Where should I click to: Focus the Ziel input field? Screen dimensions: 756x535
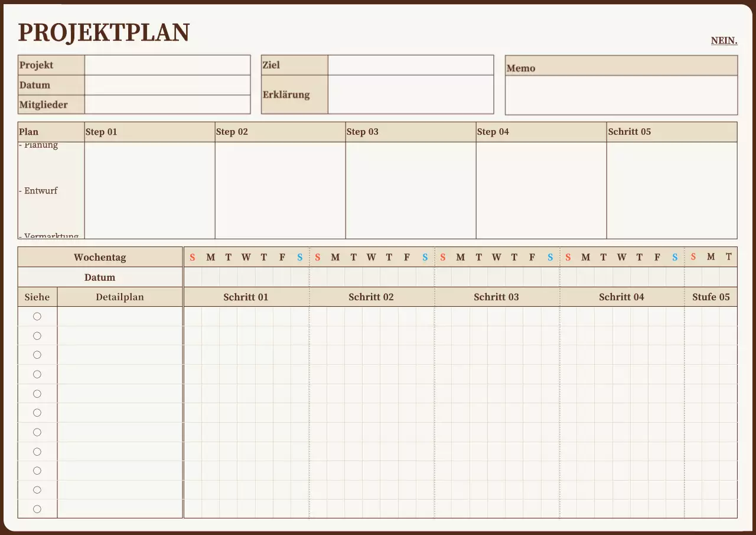click(x=410, y=65)
